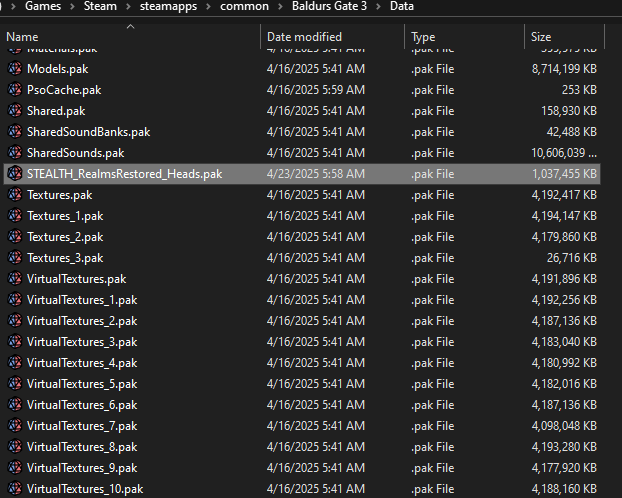
Task: Click the VirtualTextures.pak file icon
Action: [x=15, y=279]
